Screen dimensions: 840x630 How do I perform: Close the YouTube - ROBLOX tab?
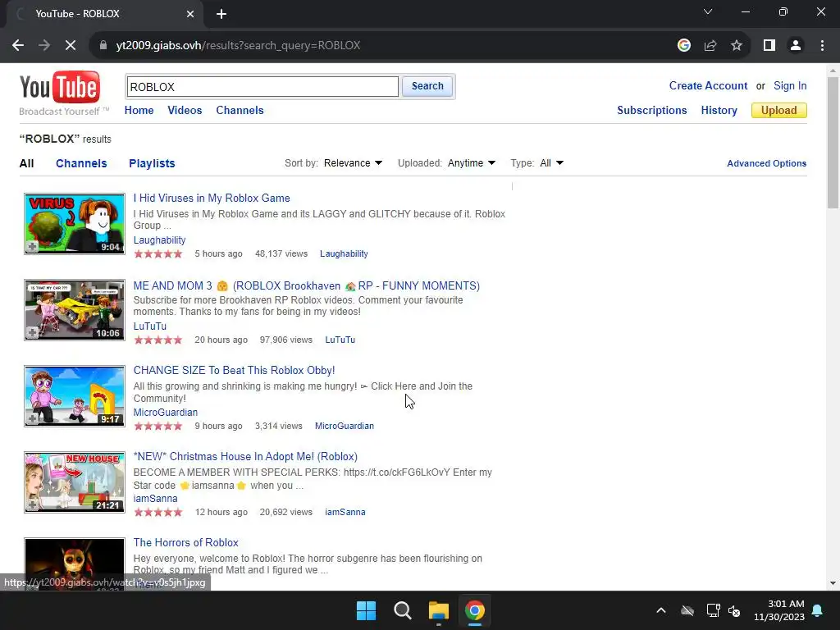190,14
